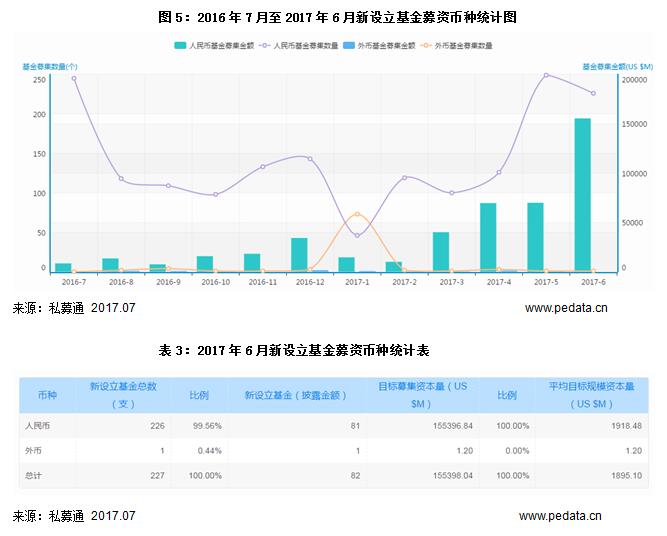Click the cell value 0.00%
The height and width of the screenshot is (536, 667).
pos(517,450)
